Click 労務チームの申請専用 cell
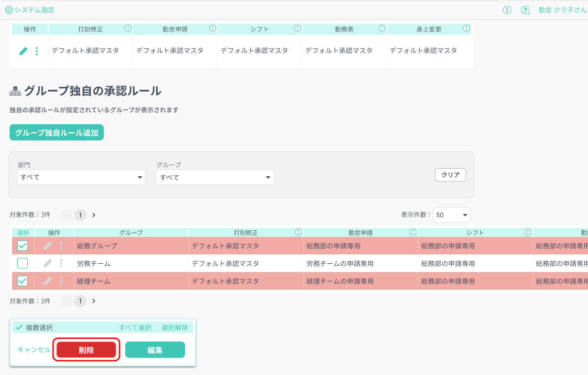 360,263
